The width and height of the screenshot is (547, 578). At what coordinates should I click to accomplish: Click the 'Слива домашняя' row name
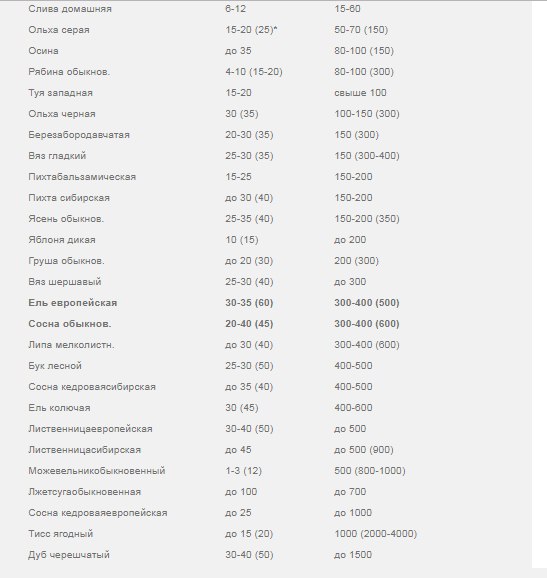pyautogui.click(x=70, y=9)
